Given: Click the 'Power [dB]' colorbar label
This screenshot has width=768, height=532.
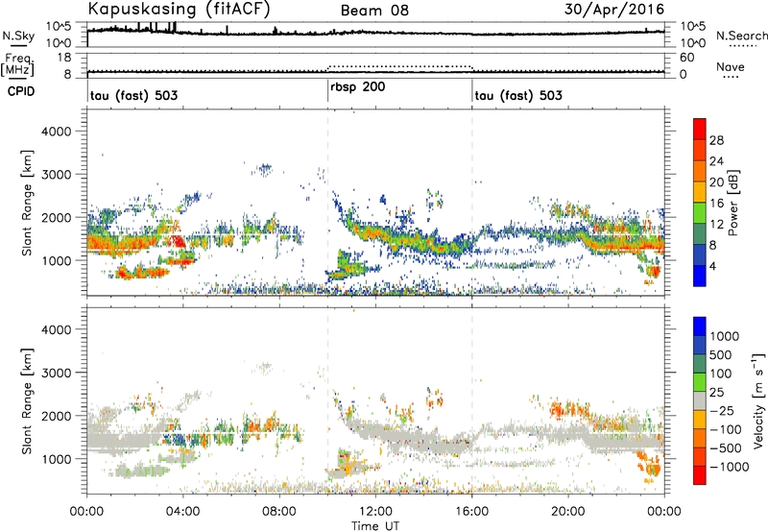Looking at the screenshot, I should [x=733, y=203].
